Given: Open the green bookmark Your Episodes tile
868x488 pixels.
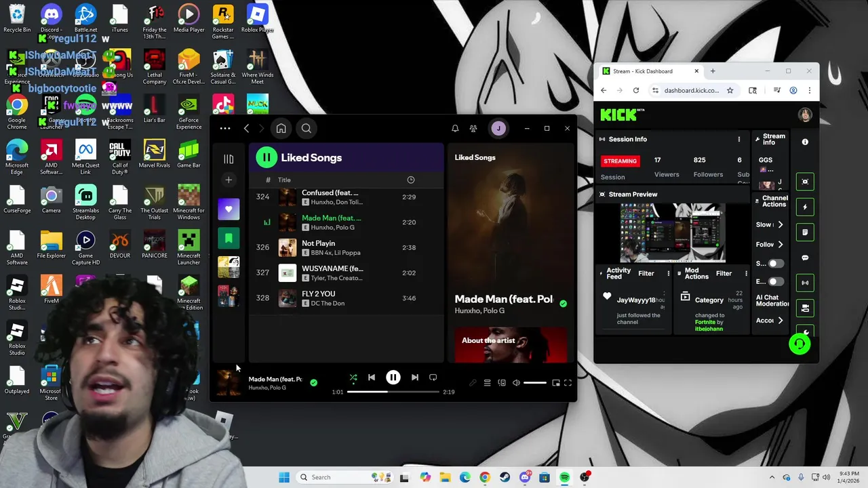Looking at the screenshot, I should 229,238.
